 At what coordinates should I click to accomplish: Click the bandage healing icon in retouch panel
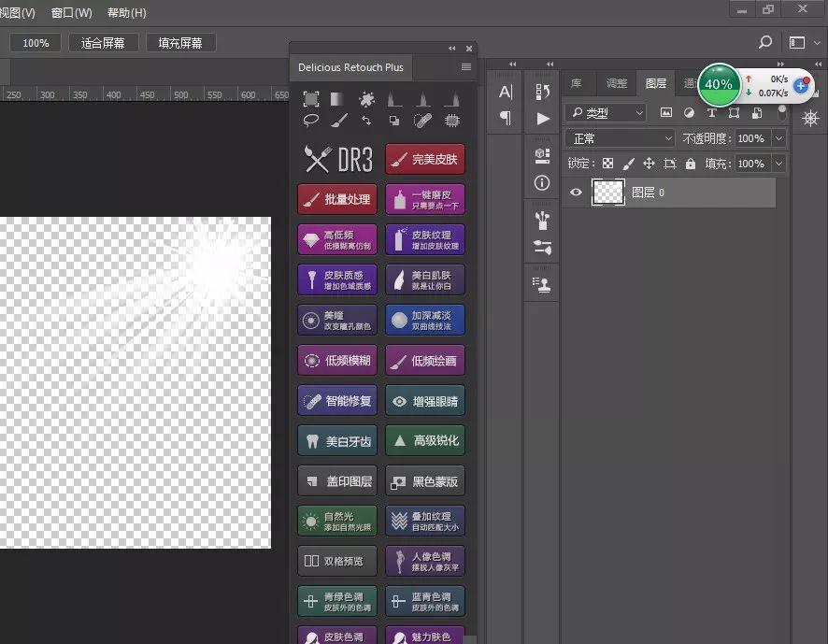coord(423,121)
